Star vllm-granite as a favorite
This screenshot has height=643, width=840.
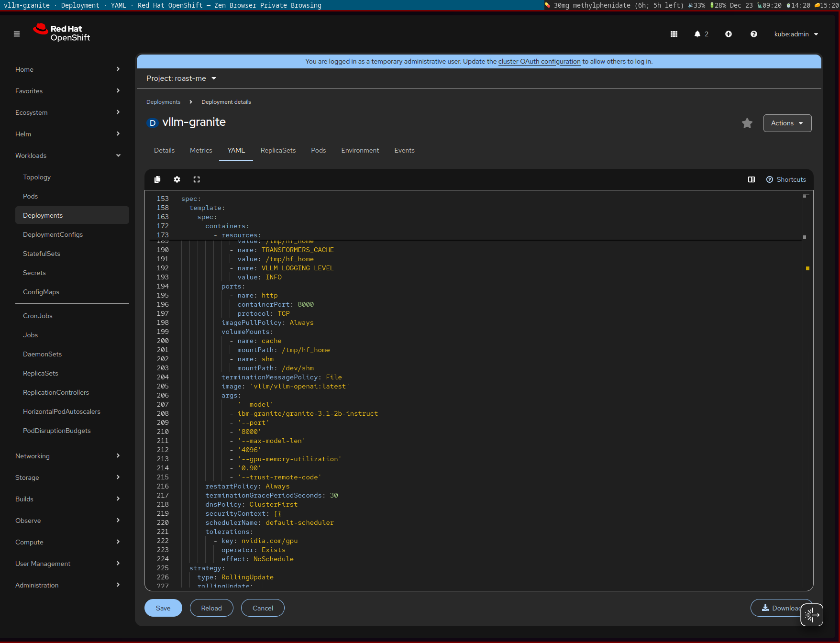point(747,123)
